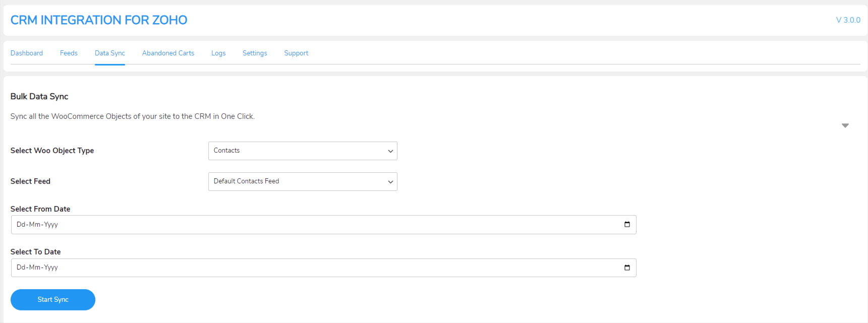View the Logs tab
This screenshot has height=323, width=868.
point(218,53)
